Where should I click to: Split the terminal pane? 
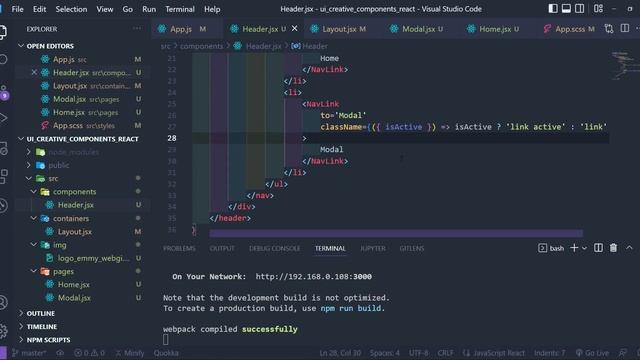click(x=598, y=248)
